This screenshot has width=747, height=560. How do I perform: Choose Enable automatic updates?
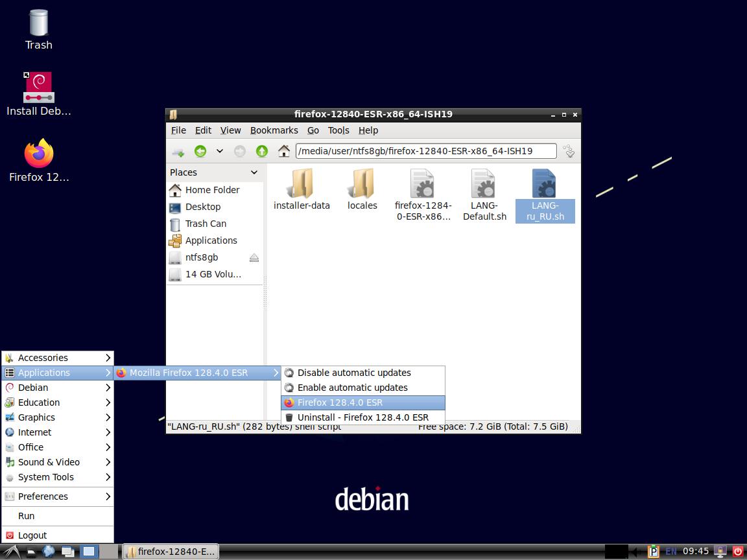click(363, 388)
